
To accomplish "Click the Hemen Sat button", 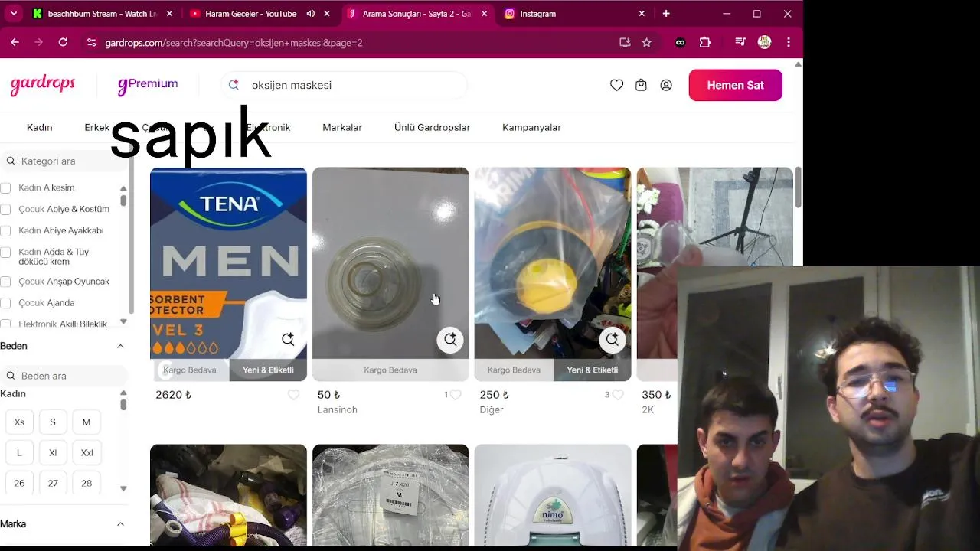I will [x=735, y=85].
